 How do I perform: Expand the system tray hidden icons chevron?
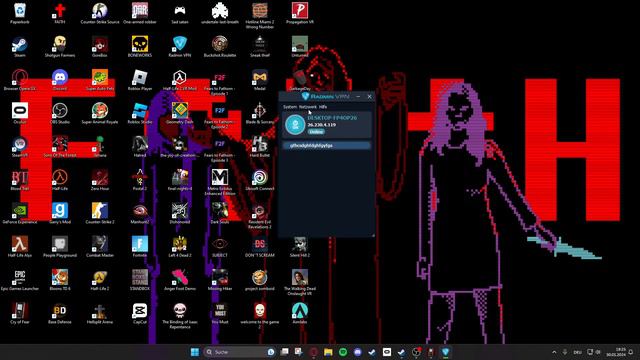point(554,352)
